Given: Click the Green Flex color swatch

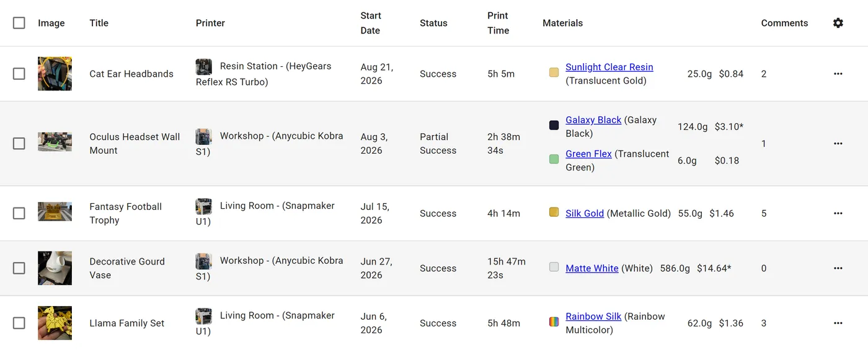Looking at the screenshot, I should [x=554, y=159].
